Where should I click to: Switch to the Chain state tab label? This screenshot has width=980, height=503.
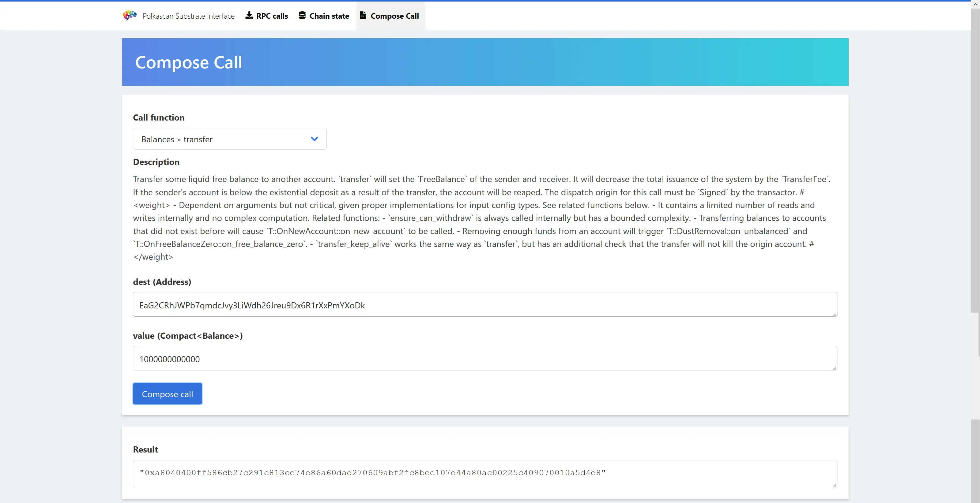pyautogui.click(x=329, y=16)
